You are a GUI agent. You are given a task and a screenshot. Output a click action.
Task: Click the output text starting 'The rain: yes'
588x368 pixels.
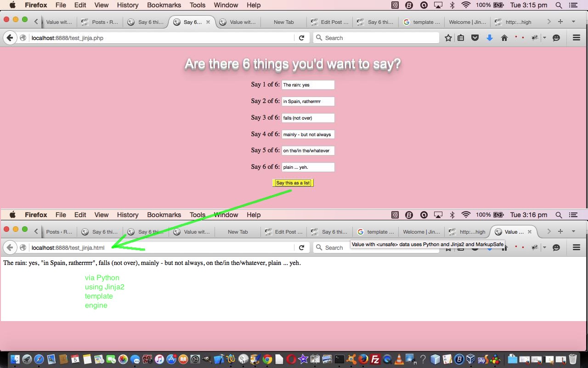[x=152, y=263]
